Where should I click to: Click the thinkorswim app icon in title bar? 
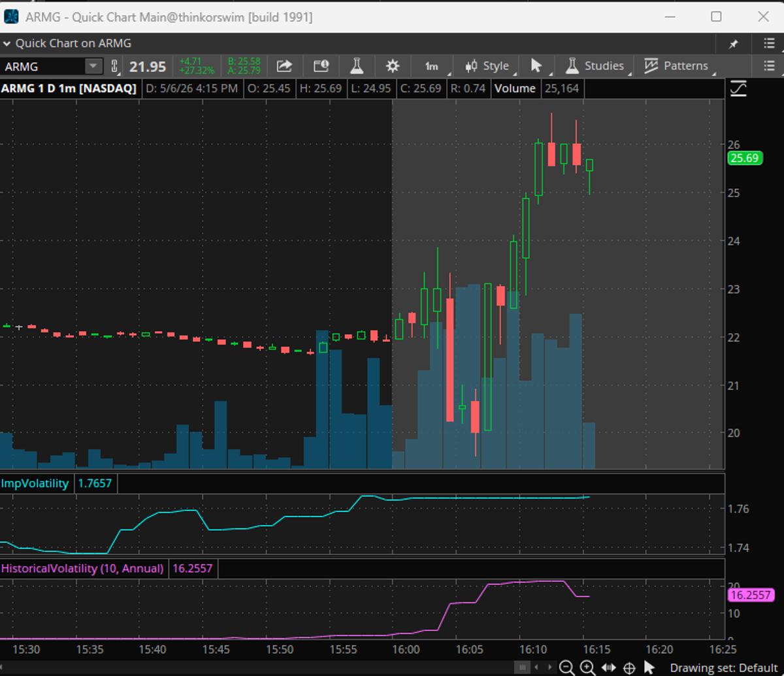point(12,16)
